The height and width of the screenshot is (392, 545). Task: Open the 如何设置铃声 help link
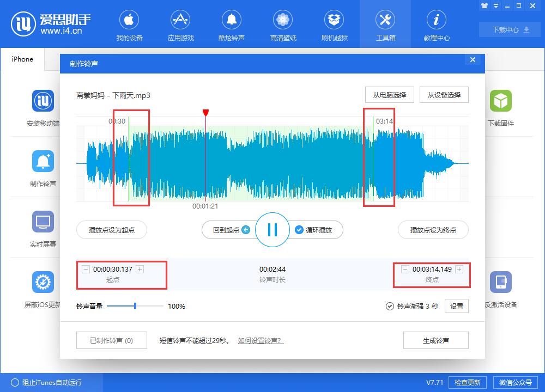[260, 340]
